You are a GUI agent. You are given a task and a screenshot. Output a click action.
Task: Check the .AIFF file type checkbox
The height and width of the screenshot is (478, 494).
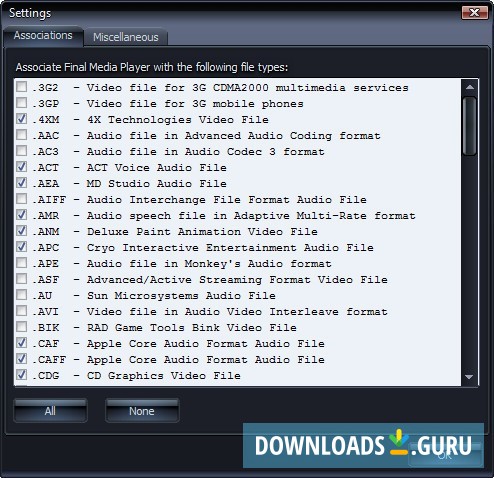(22, 199)
